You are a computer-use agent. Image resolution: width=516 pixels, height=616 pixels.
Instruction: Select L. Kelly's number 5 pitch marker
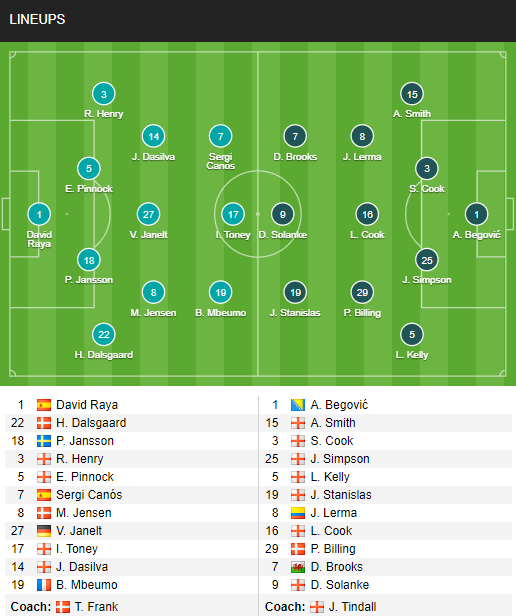[x=412, y=335]
